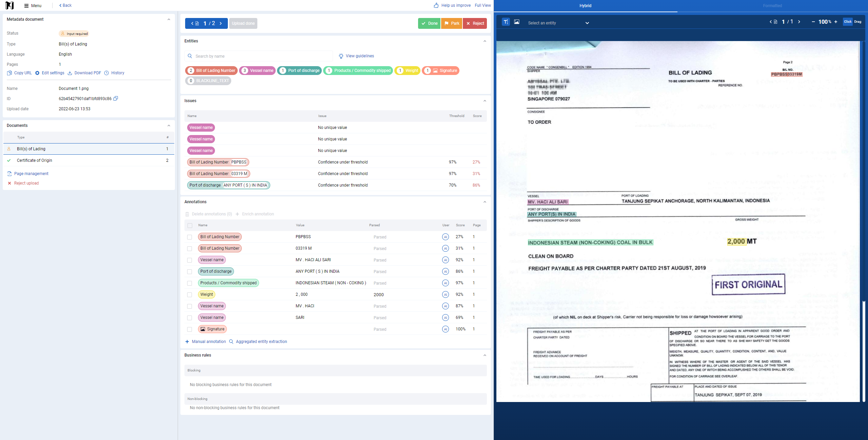The width and height of the screenshot is (868, 440).
Task: Click Download PDF icon link
Action: point(84,73)
